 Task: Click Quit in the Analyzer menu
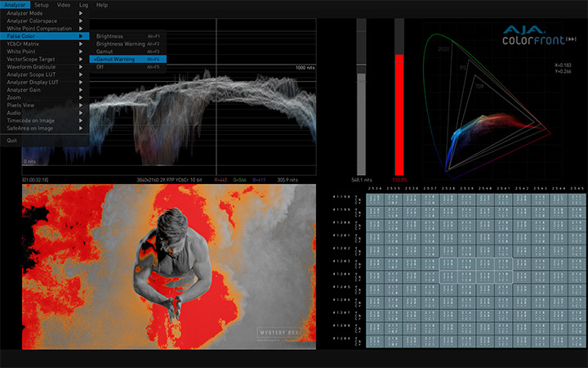[x=11, y=140]
